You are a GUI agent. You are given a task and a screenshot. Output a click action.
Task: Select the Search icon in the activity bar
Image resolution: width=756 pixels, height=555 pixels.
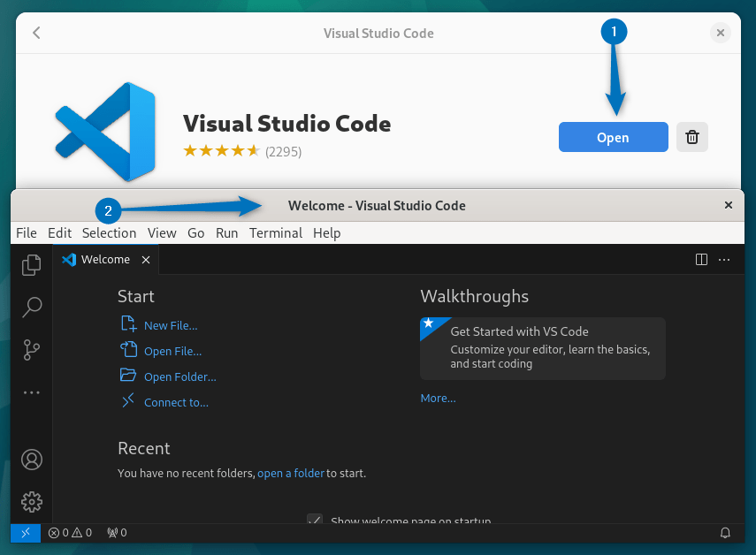tap(31, 307)
